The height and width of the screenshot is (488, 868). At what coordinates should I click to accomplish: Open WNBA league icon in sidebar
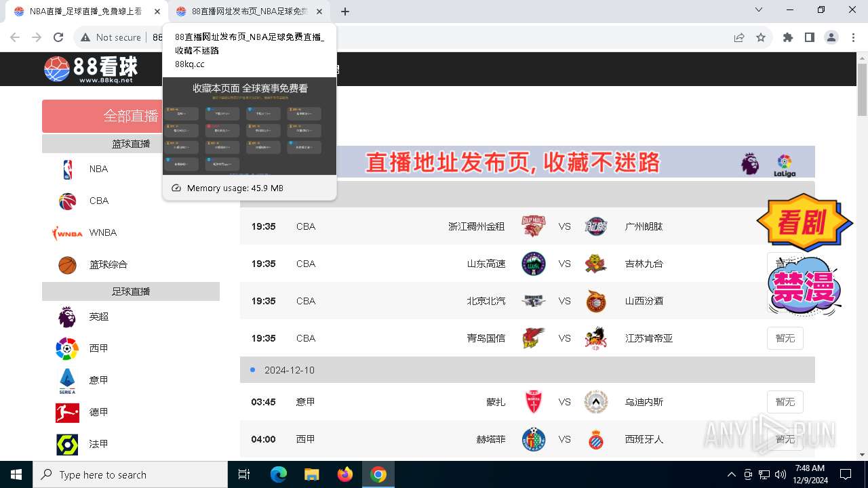pyautogui.click(x=67, y=232)
